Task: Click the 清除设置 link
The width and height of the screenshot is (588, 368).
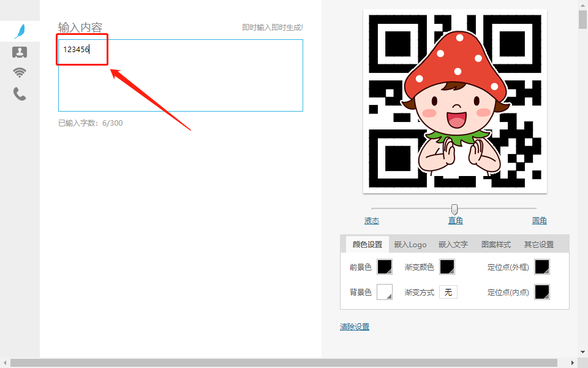Action: point(354,326)
